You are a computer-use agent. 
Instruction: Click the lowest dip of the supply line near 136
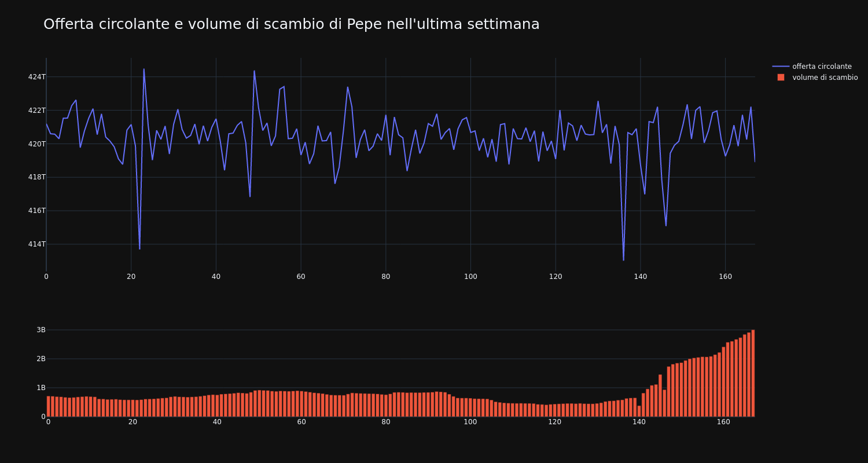(x=623, y=260)
